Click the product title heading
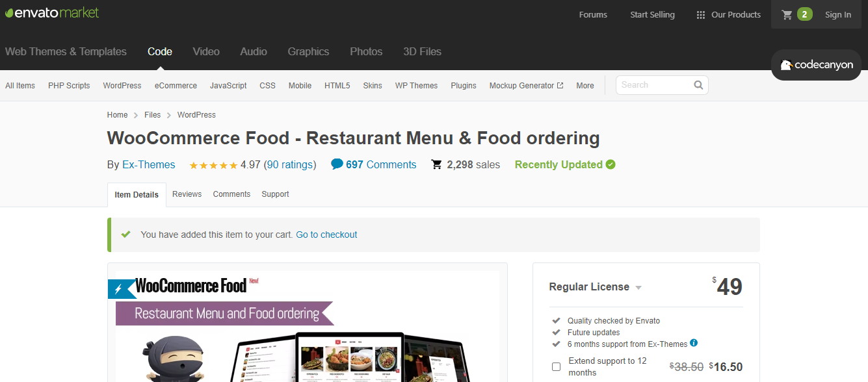The width and height of the screenshot is (868, 382). [x=353, y=138]
